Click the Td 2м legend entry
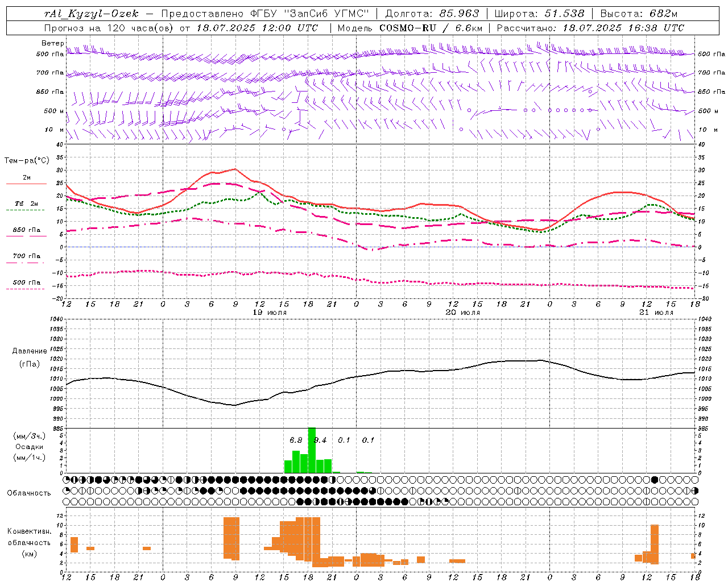The width and height of the screenshot is (728, 582). coord(26,203)
